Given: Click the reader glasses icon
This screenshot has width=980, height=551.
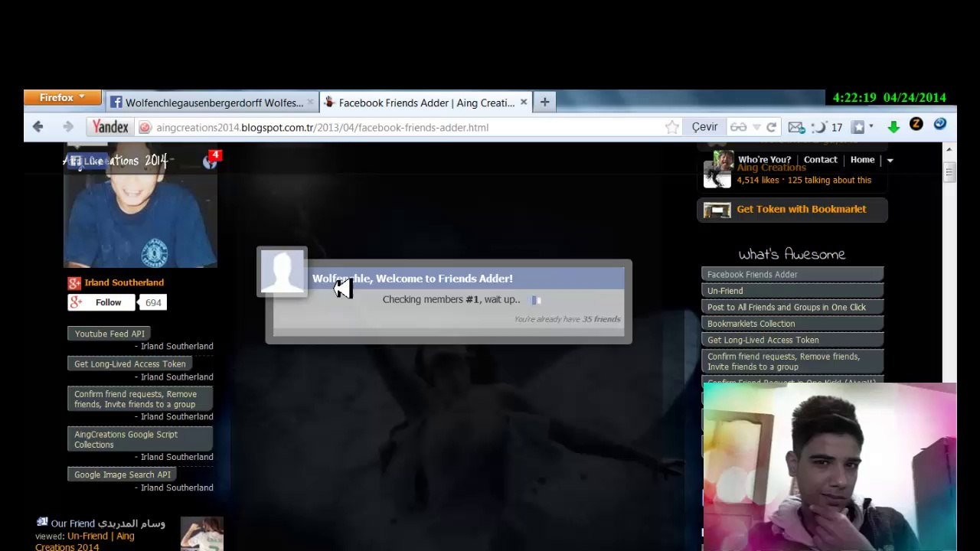Looking at the screenshot, I should pyautogui.click(x=738, y=127).
